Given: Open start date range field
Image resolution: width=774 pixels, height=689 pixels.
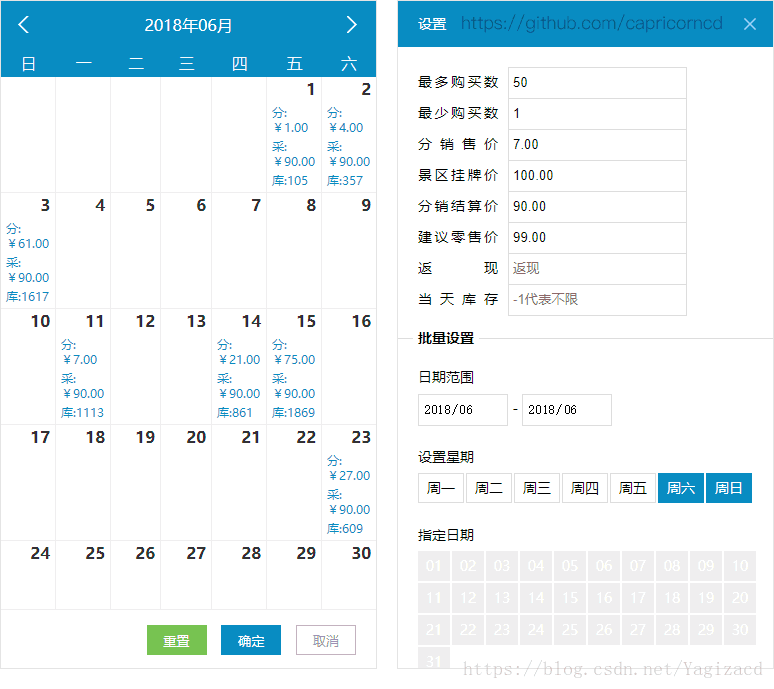Looking at the screenshot, I should pyautogui.click(x=463, y=410).
